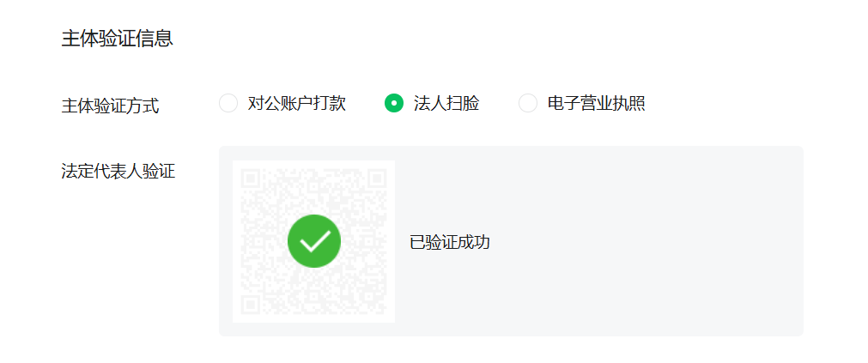The width and height of the screenshot is (868, 363).
Task: Click the white border around the QR code
Action: (x=236, y=241)
